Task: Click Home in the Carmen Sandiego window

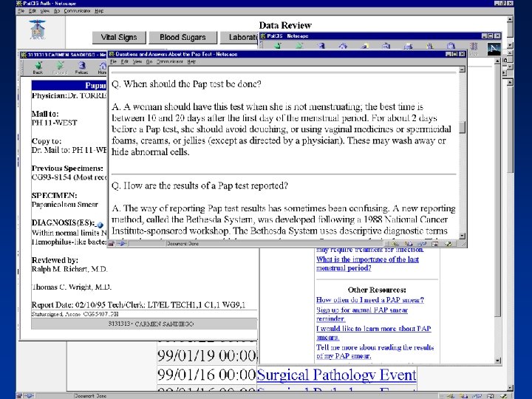Action: click(102, 67)
